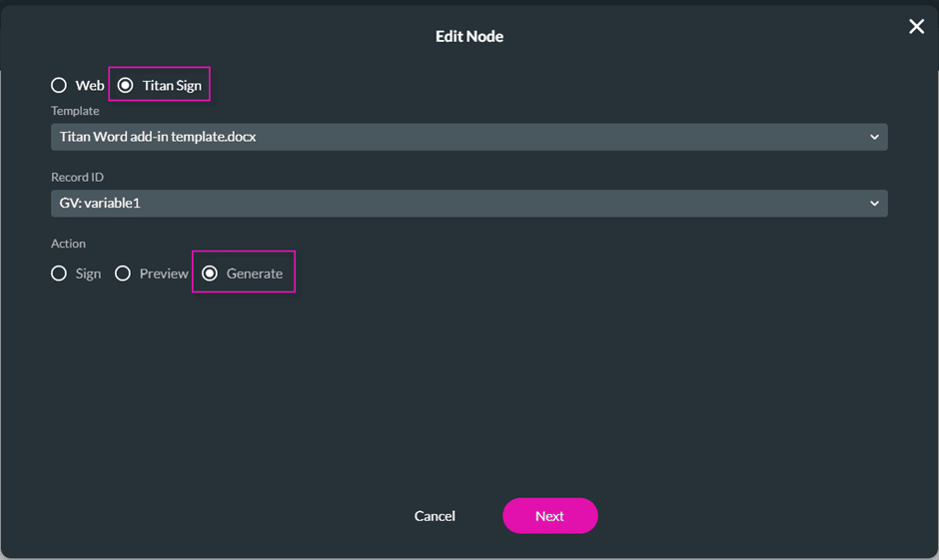This screenshot has width=939, height=560.
Task: Choose the Preview action radio button
Action: point(123,274)
